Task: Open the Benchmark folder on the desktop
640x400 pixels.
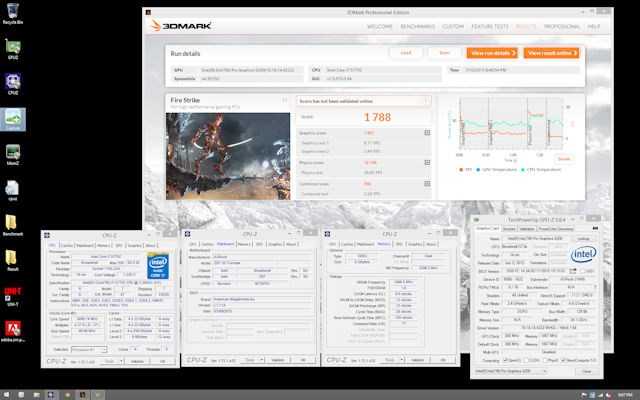Action: point(13,225)
